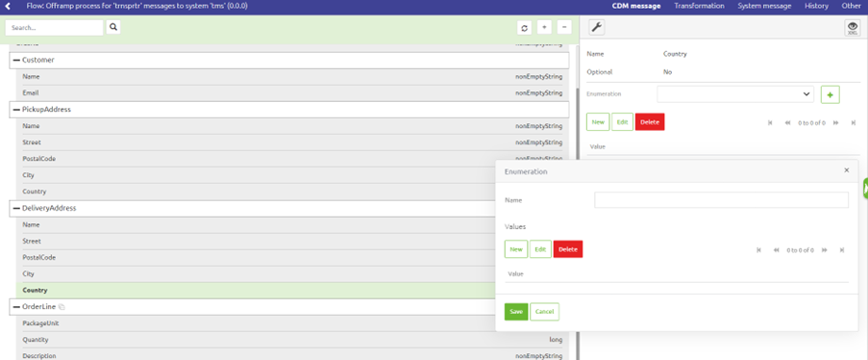Go to last page in right panel
The height and width of the screenshot is (360, 868).
853,123
